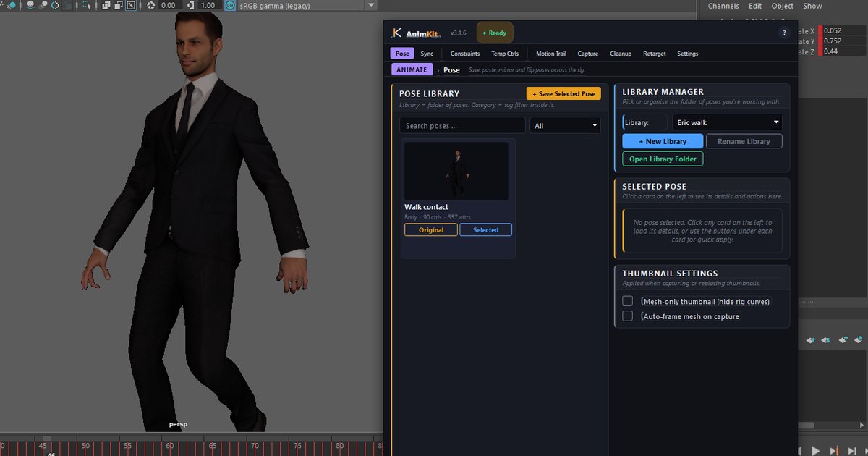
Task: Move layer up in layer editor
Action: point(811,340)
